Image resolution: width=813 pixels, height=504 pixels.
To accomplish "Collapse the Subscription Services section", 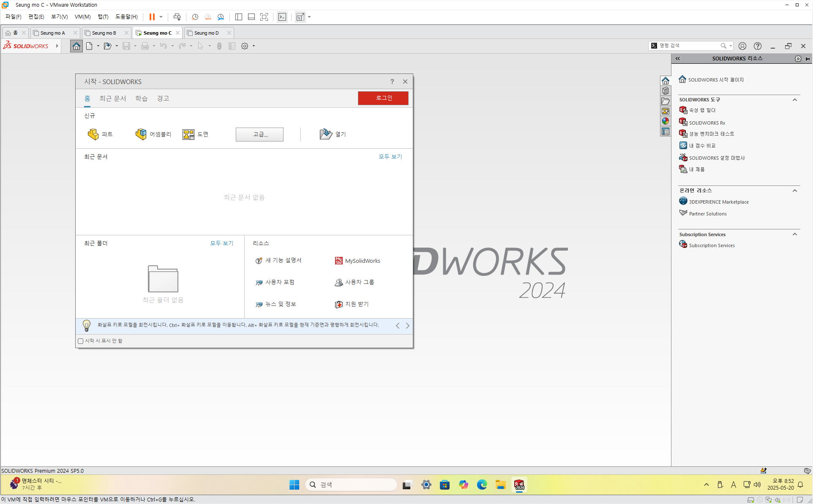I will pyautogui.click(x=794, y=234).
